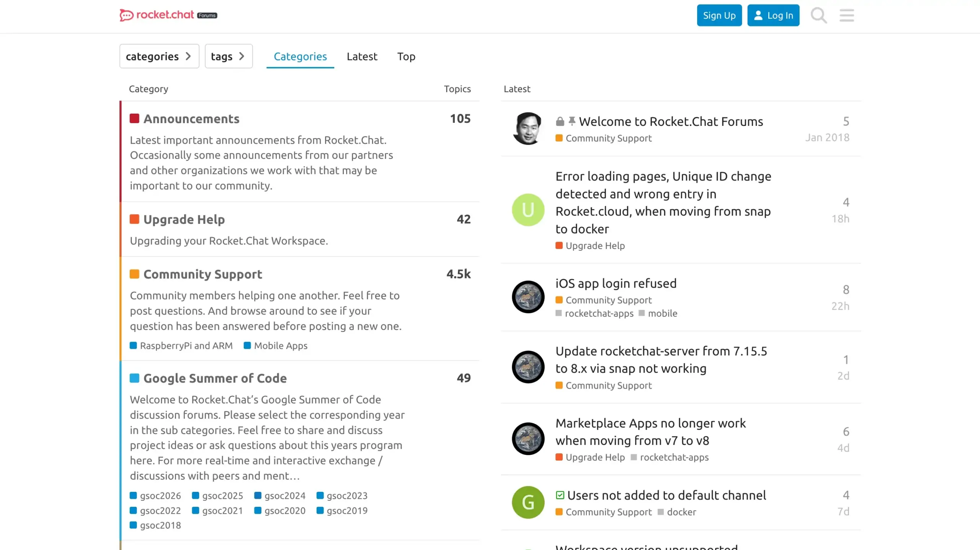
Task: Open the Marketplace Apps no longer work topic
Action: coord(650,432)
